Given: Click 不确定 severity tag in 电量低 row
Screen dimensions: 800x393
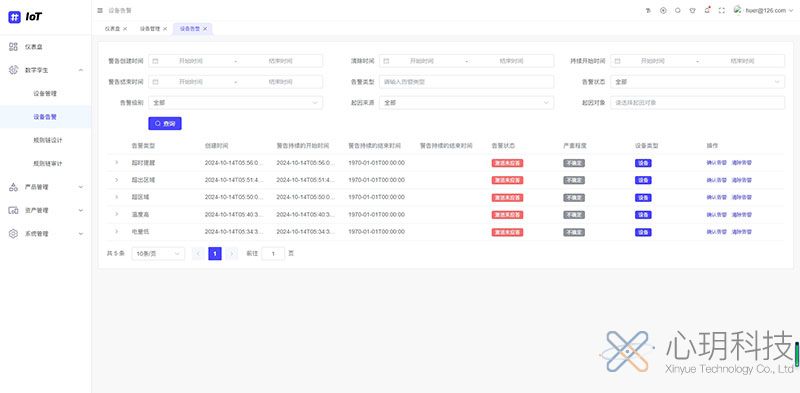Looking at the screenshot, I should (574, 232).
